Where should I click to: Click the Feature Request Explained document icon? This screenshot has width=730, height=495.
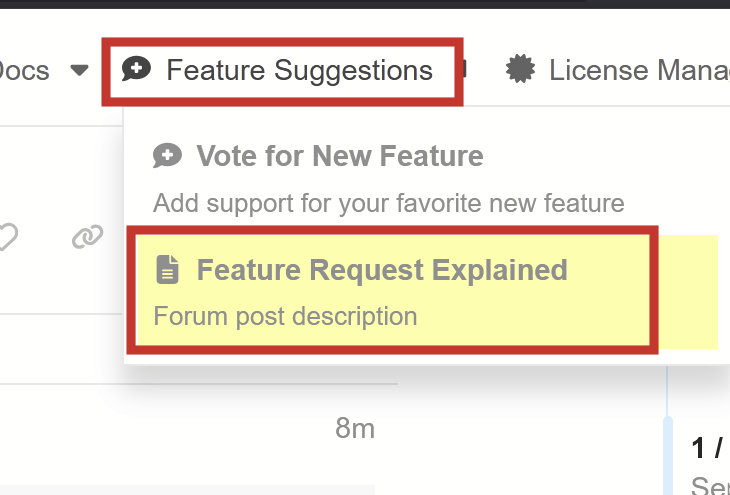(x=168, y=270)
